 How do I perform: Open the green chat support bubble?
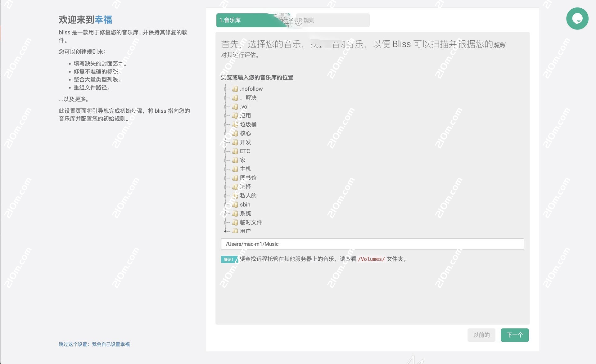click(577, 19)
